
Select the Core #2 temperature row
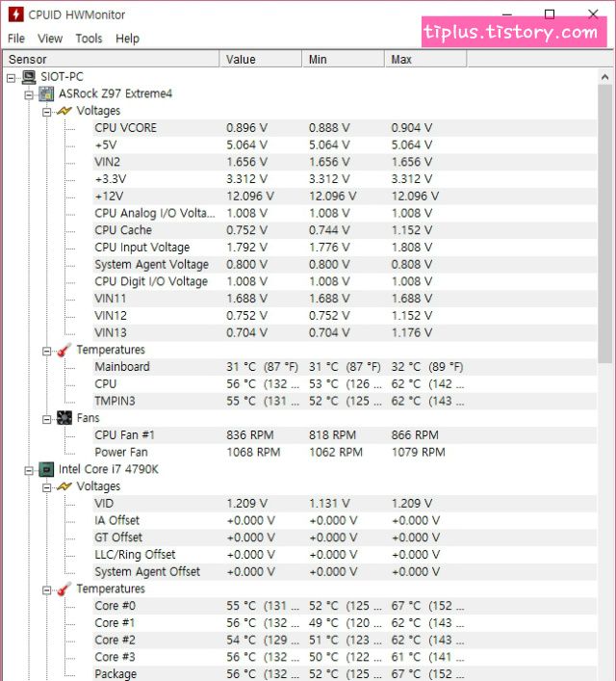tap(345, 641)
